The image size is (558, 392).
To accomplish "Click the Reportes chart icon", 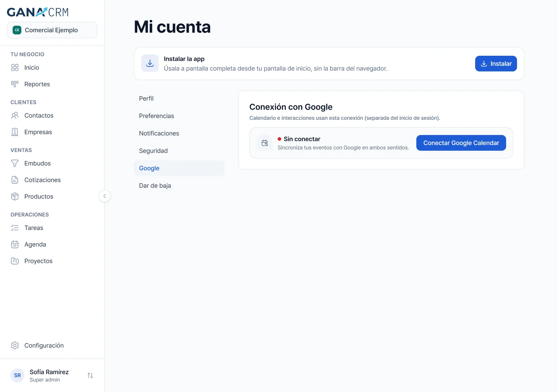I will pyautogui.click(x=15, y=84).
